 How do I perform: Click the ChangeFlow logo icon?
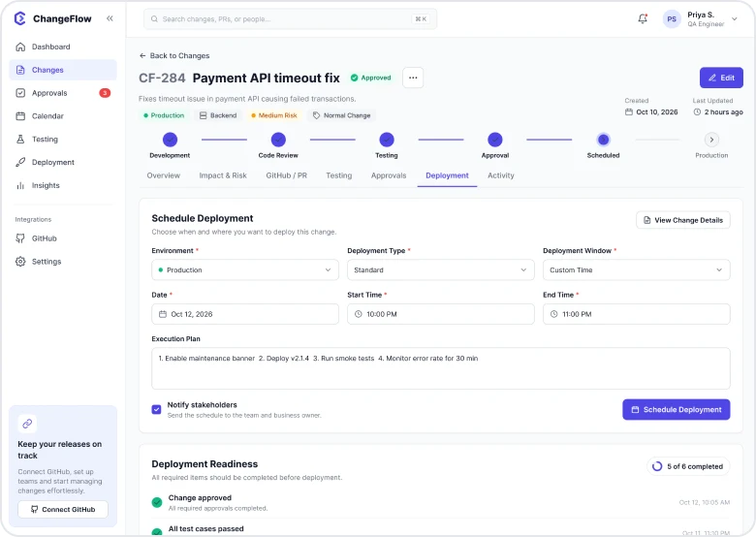click(x=19, y=18)
